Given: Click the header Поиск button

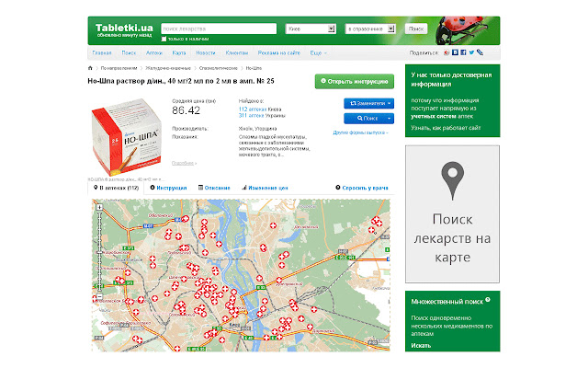Looking at the screenshot, I should pos(416,29).
